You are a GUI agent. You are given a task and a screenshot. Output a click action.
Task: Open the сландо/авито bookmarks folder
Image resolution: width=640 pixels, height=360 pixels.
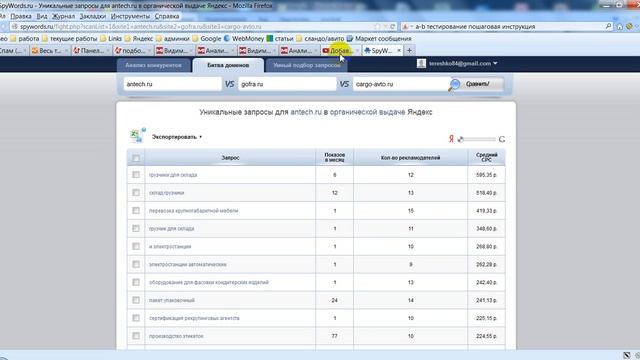pyautogui.click(x=320, y=38)
